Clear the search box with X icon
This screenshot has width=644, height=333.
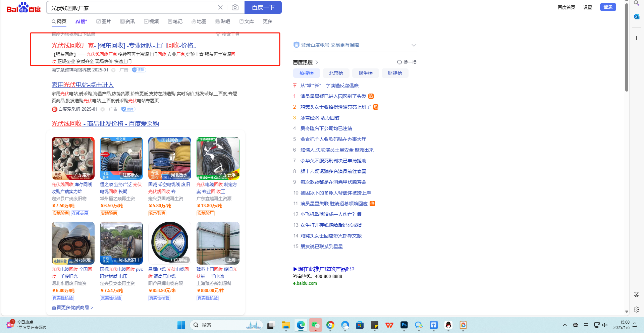[220, 7]
